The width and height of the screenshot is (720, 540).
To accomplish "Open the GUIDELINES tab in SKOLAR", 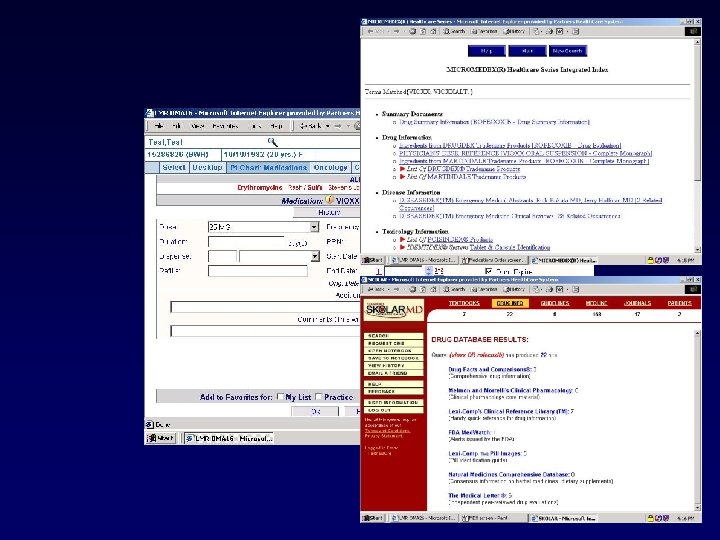I will (555, 303).
